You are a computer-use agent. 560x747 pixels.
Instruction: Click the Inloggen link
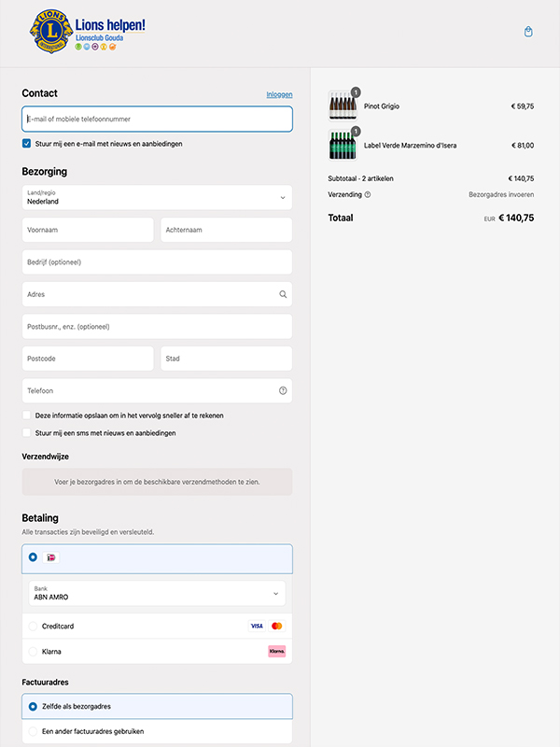pos(279,94)
